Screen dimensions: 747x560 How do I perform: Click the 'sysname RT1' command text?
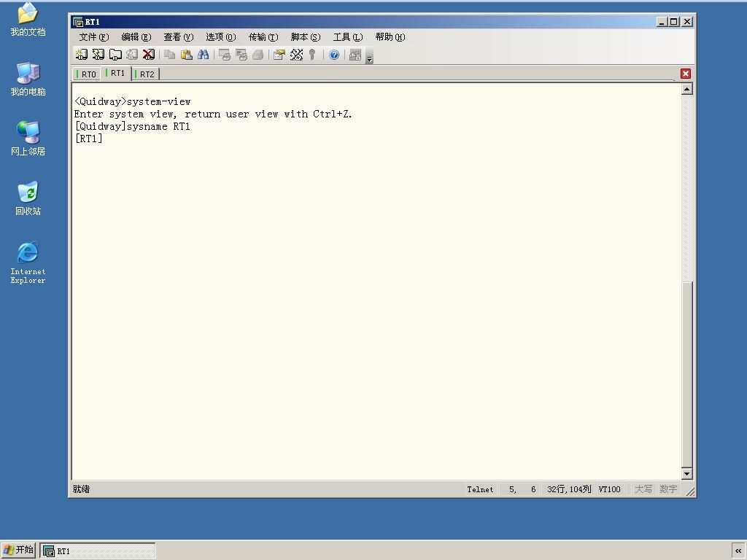tap(158, 126)
